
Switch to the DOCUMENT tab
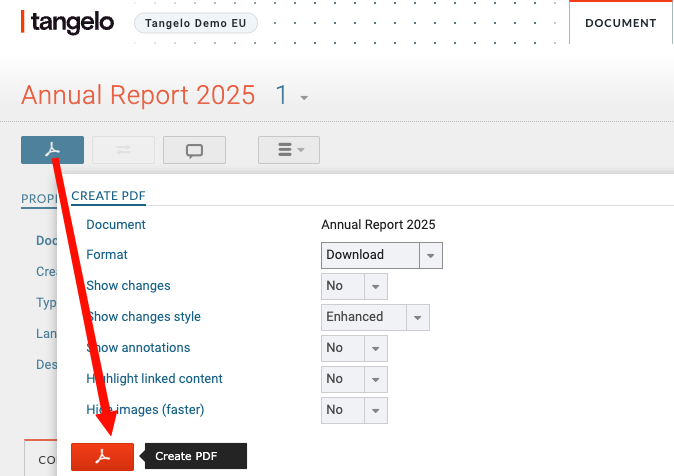621,23
